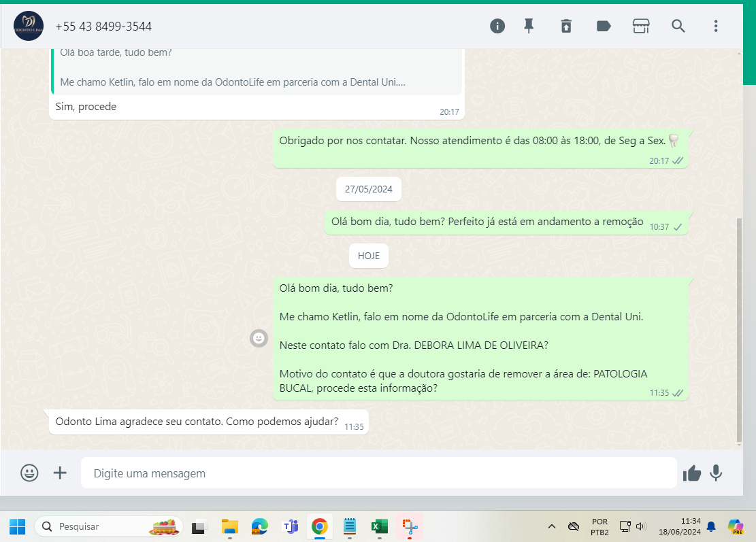
Task: Open Microsoft Edge from taskbar
Action: point(260,527)
